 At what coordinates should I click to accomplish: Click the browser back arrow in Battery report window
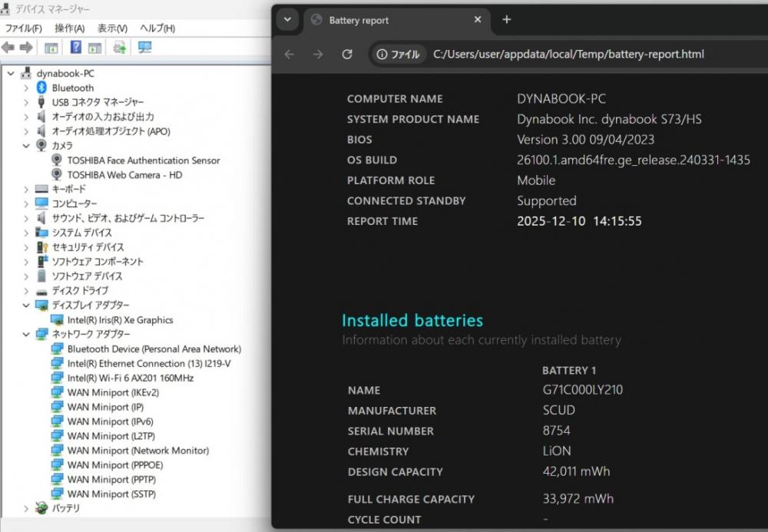(x=290, y=55)
